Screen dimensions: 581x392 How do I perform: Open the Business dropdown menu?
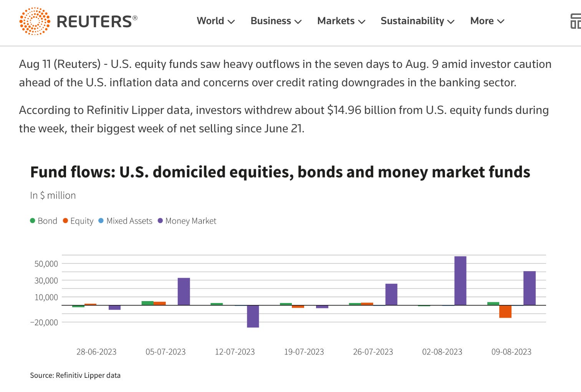pos(271,21)
